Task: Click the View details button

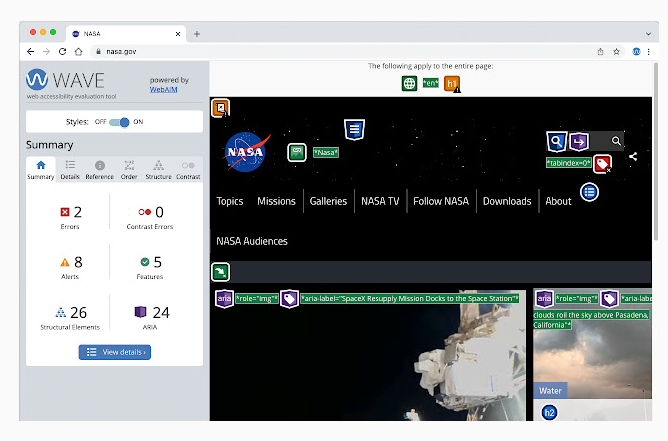Action: 115,352
